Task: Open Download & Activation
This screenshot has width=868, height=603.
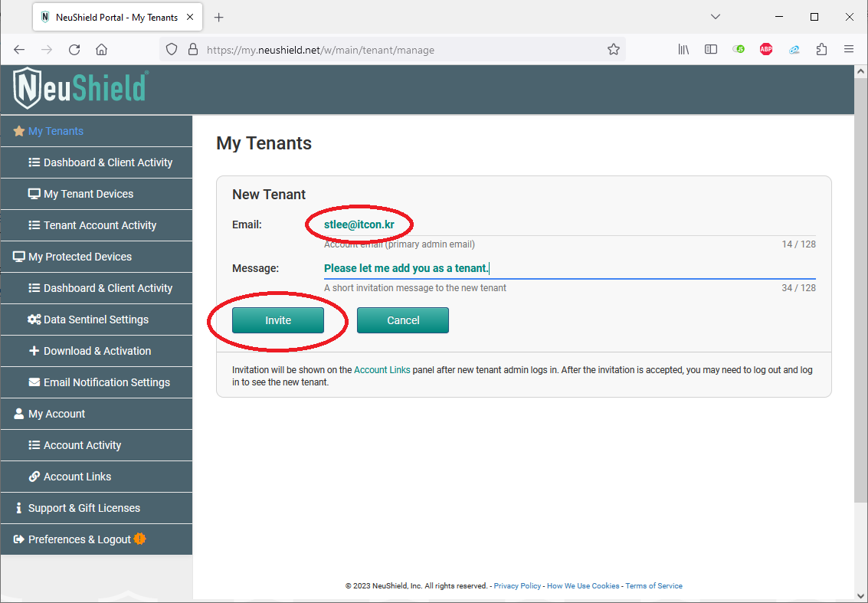Action: (97, 351)
